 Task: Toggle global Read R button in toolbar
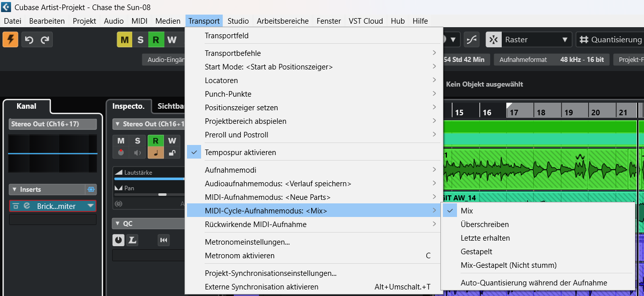[x=156, y=40]
